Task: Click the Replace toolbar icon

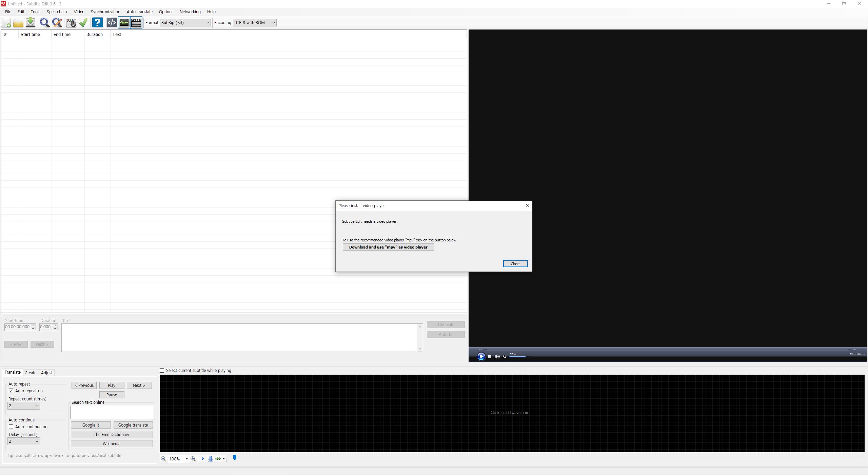Action: pyautogui.click(x=57, y=23)
